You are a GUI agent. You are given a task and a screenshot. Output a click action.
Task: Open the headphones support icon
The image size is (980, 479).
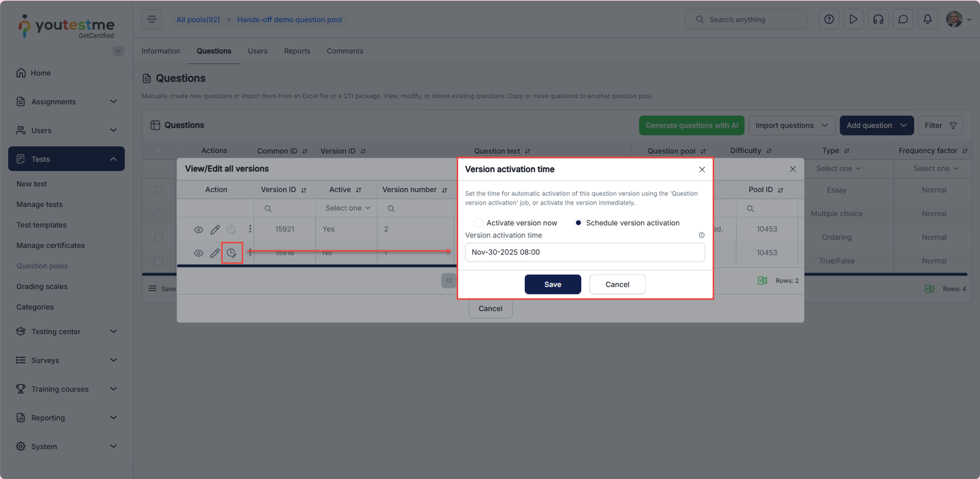click(x=878, y=20)
